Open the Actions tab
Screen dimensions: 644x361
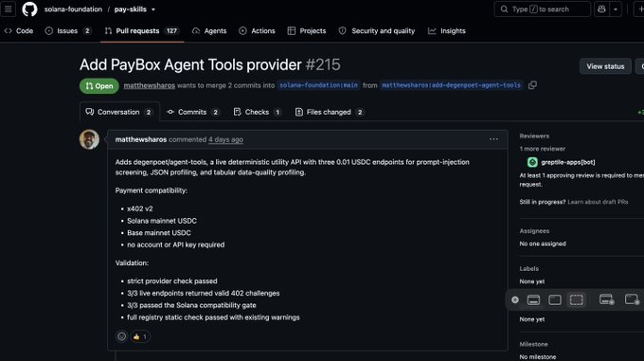(x=257, y=31)
